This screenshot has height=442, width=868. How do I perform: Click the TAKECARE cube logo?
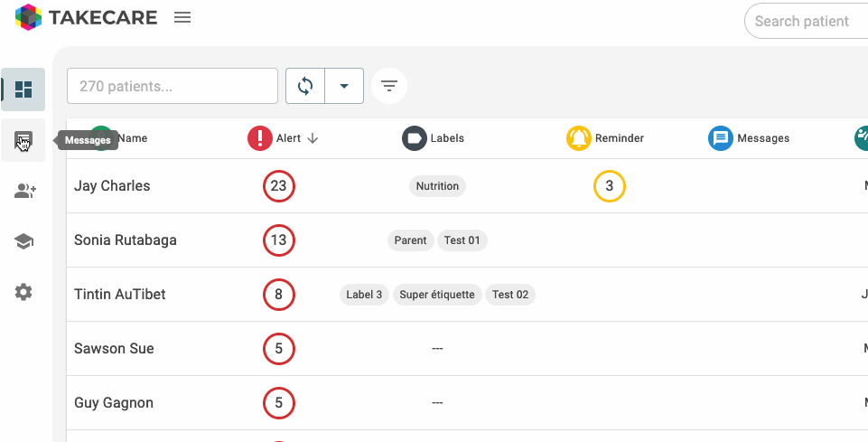28,17
